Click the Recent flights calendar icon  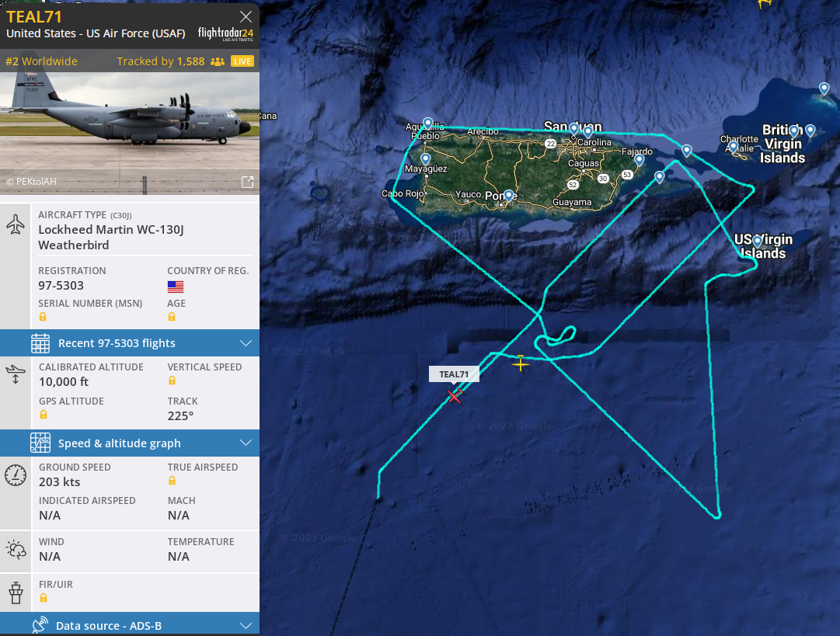point(40,343)
